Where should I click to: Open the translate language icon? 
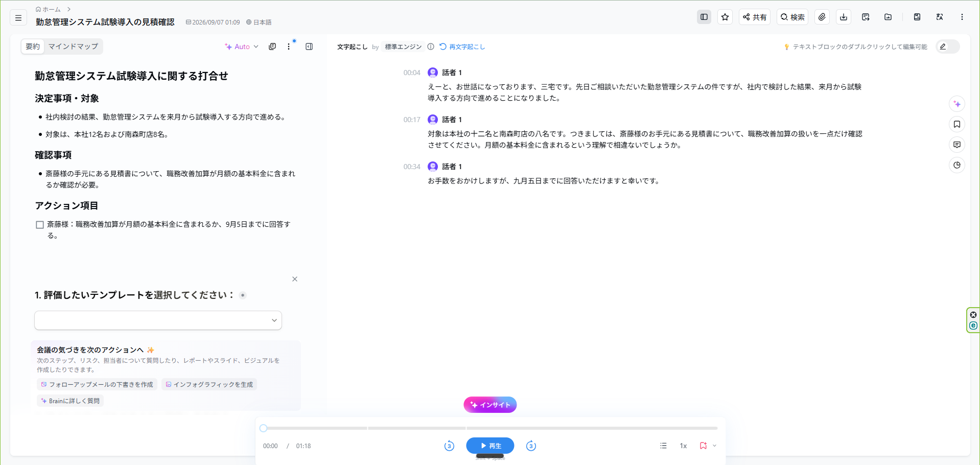(939, 17)
